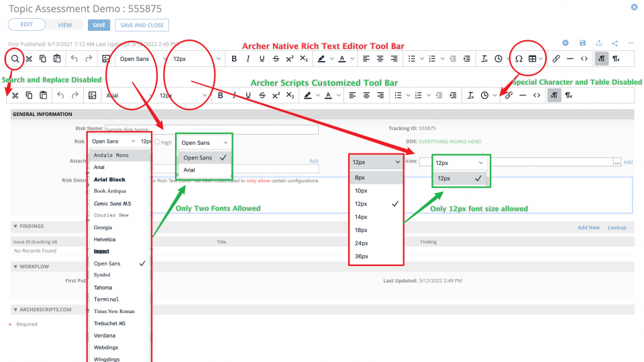This screenshot has height=362, width=644.
Task: Toggle underline in the Open Sans toolbar
Action: (x=262, y=59)
